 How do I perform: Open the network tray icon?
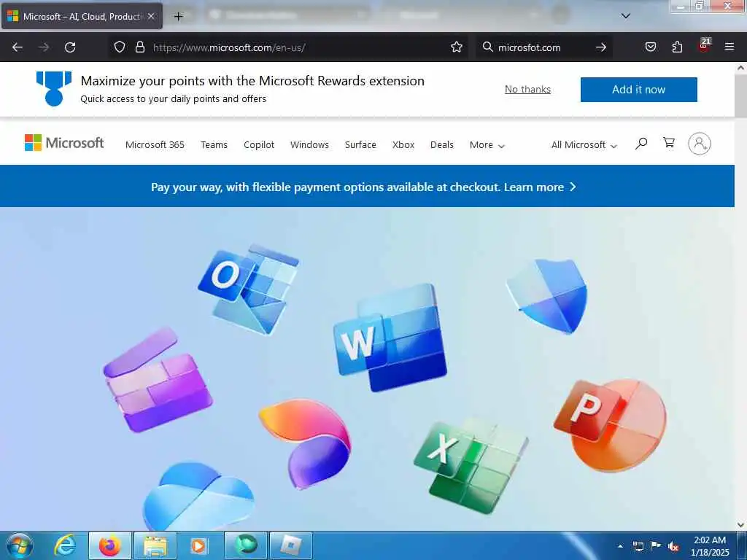point(638,546)
